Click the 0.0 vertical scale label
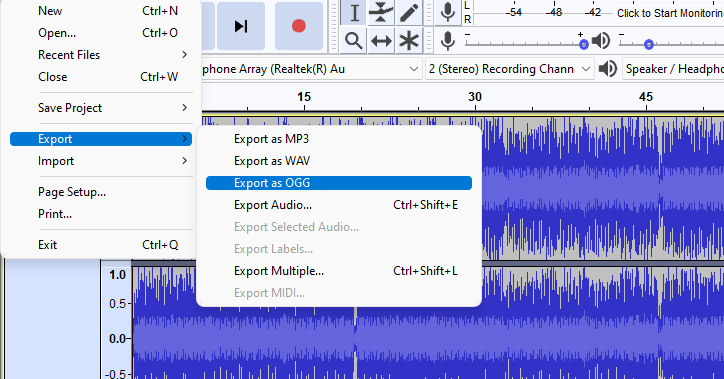Image resolution: width=724 pixels, height=379 pixels. [117, 339]
